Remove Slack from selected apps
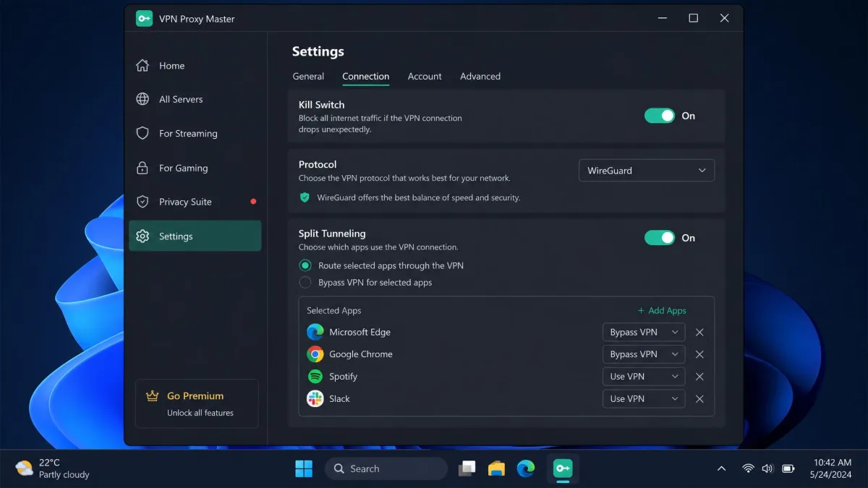This screenshot has width=868, height=488. point(699,399)
